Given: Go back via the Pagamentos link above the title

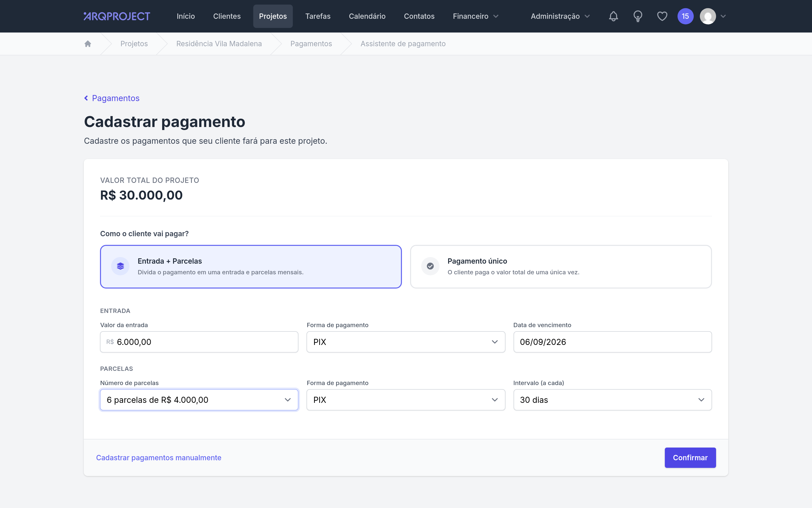Looking at the screenshot, I should [115, 98].
